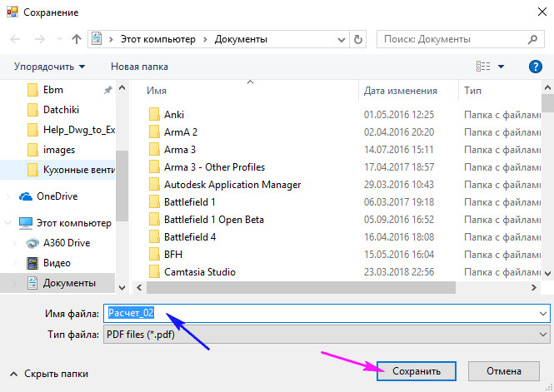Collapse the Этот компьютер tree node

click(7, 223)
